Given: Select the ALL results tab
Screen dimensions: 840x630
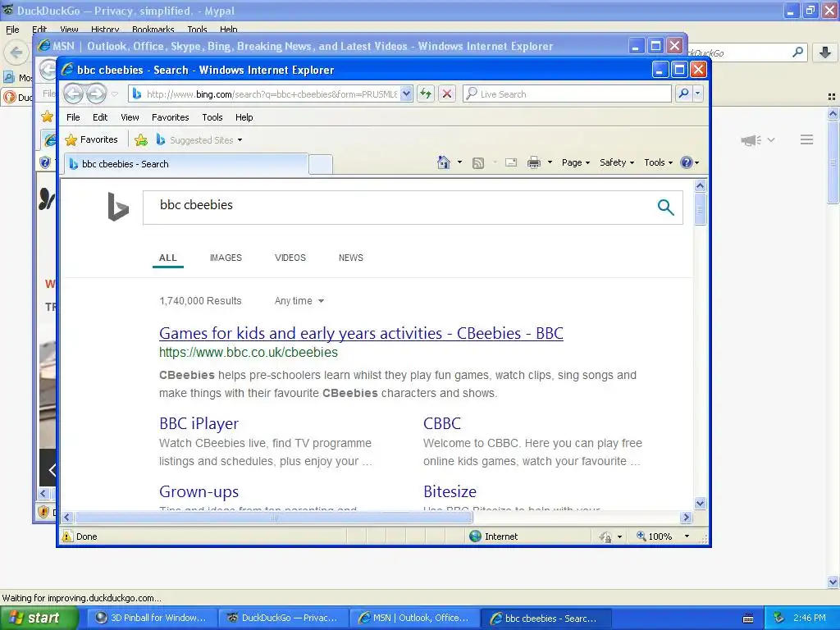Looking at the screenshot, I should click(167, 258).
